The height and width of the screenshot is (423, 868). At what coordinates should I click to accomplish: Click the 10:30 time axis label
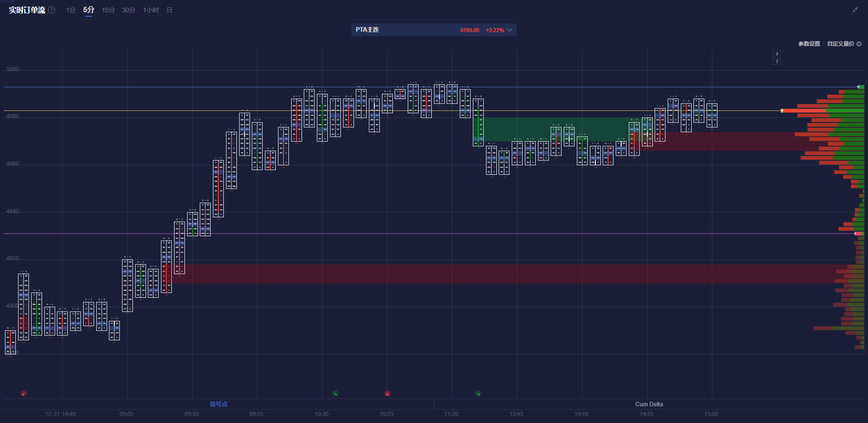click(x=321, y=414)
